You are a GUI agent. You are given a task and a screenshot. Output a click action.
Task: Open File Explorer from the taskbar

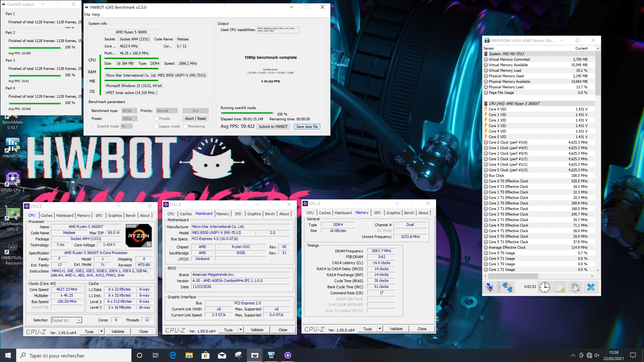click(189, 355)
